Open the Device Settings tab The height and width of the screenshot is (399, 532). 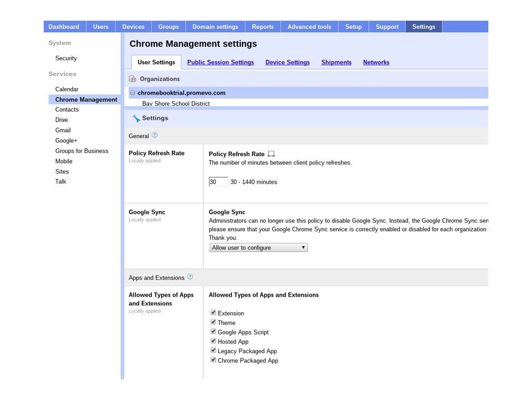click(x=287, y=62)
